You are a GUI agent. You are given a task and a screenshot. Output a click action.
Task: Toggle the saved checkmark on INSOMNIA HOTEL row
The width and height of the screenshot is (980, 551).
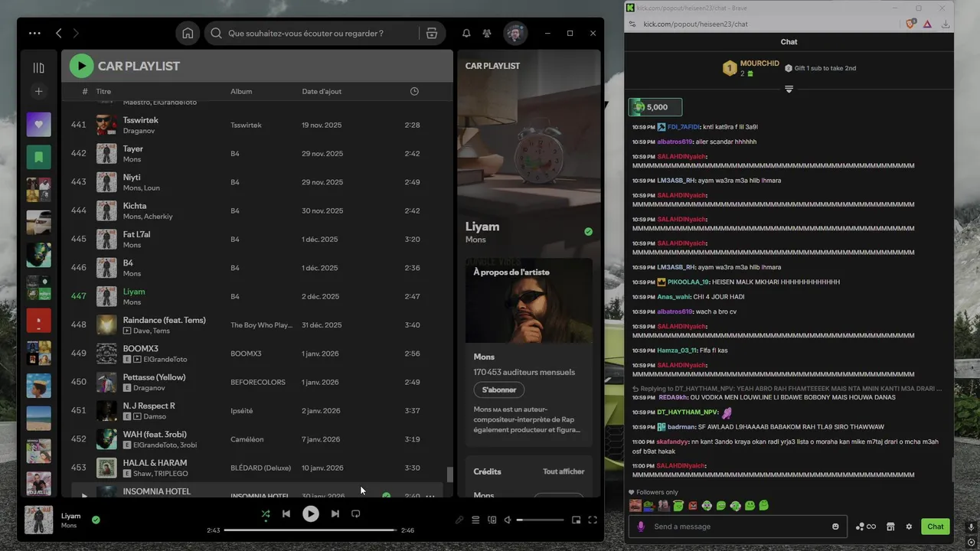(387, 496)
